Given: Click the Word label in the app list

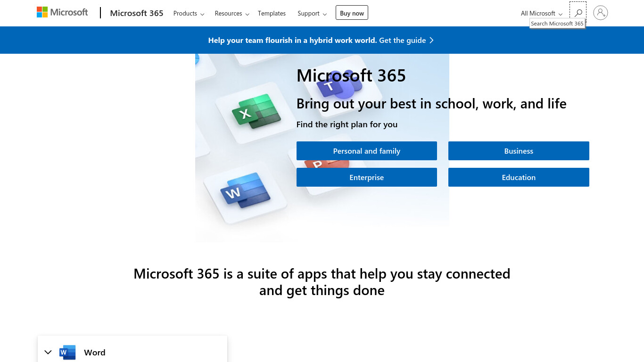Looking at the screenshot, I should (x=95, y=353).
